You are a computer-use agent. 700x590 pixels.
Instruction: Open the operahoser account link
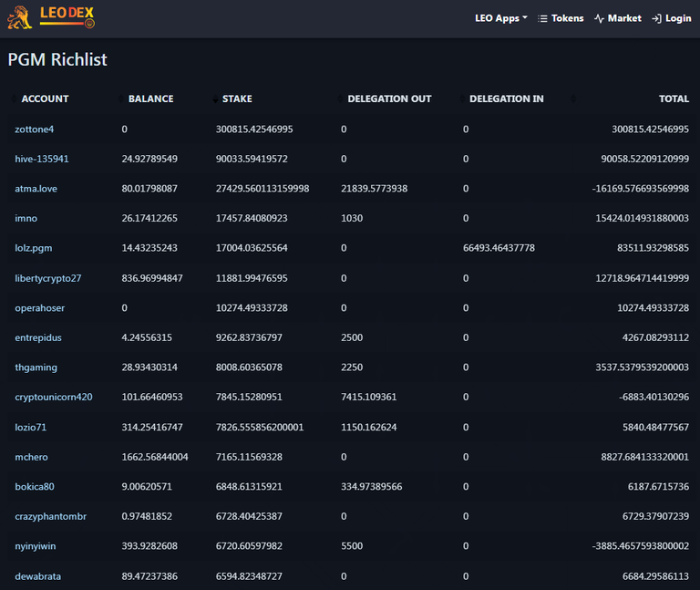tap(40, 307)
